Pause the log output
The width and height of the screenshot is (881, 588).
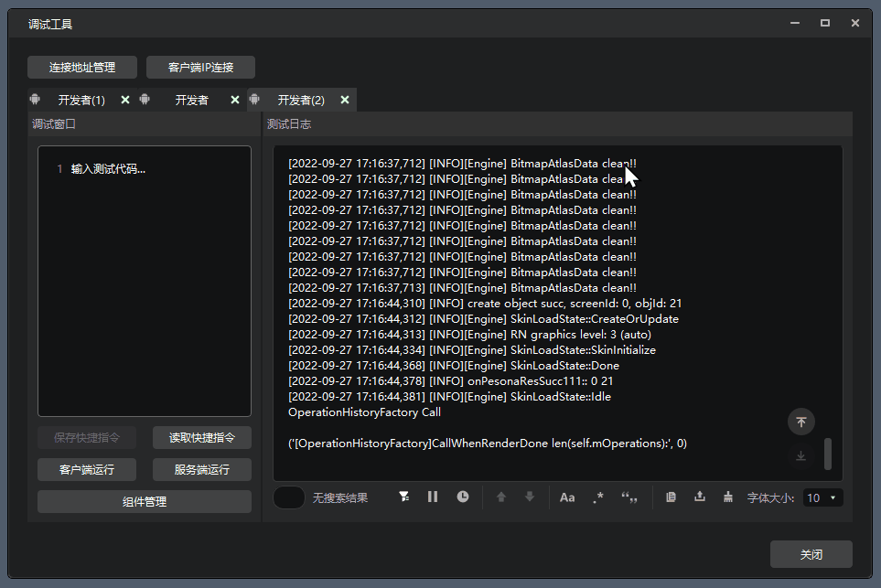[x=433, y=497]
